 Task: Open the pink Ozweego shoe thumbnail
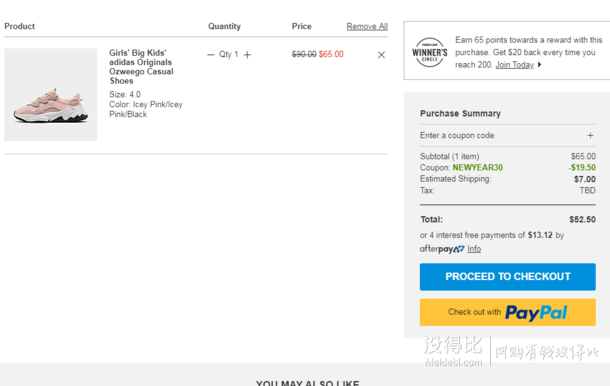tap(51, 95)
